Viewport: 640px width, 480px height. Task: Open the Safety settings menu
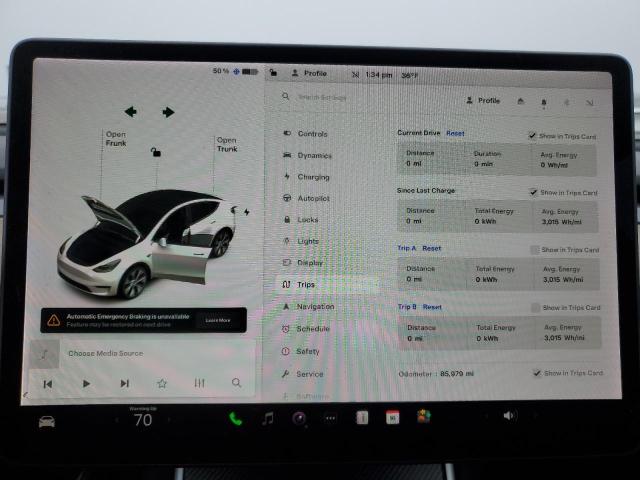click(300, 351)
